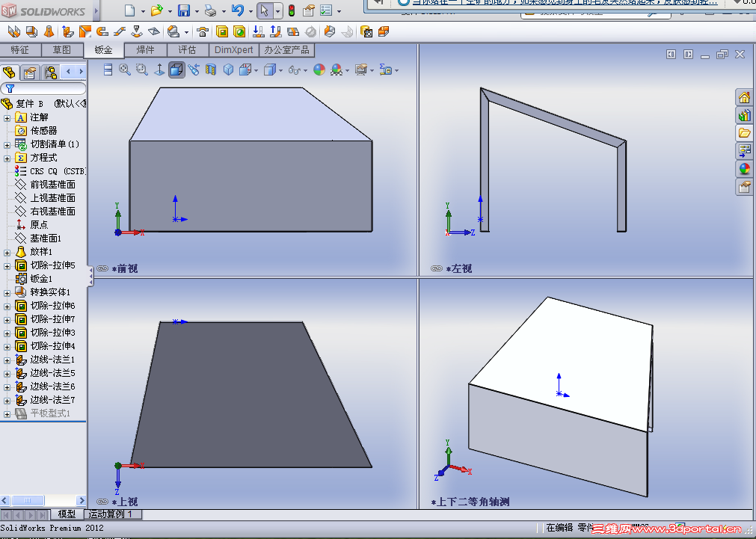This screenshot has width=756, height=539.
Task: Select 平板型式1 in the feature tree
Action: coord(50,413)
